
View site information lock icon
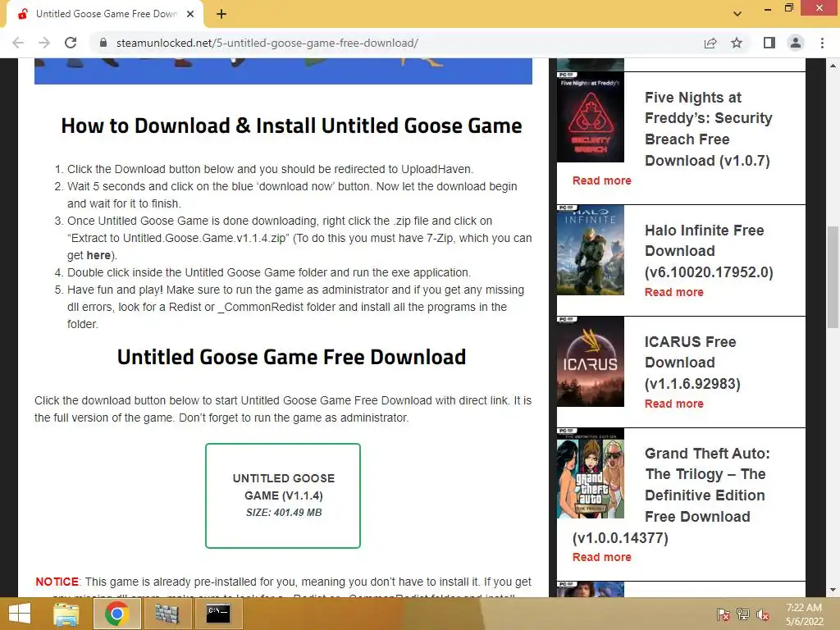pyautogui.click(x=103, y=43)
